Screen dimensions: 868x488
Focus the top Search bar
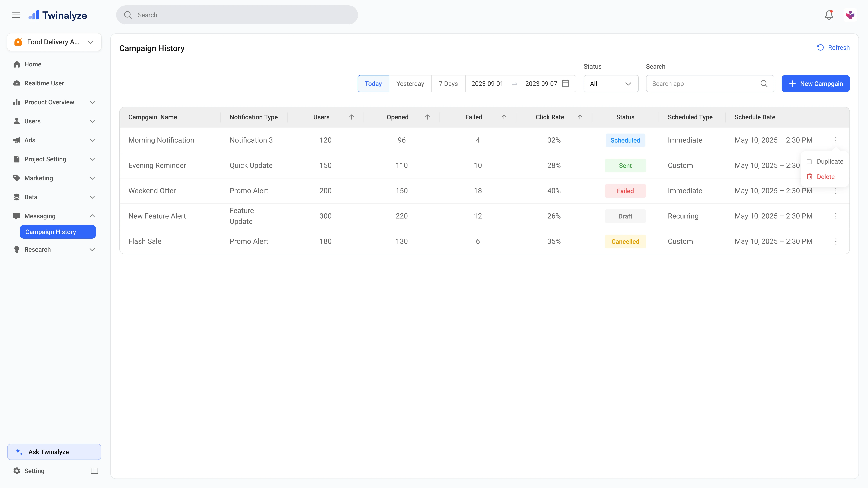coord(237,15)
